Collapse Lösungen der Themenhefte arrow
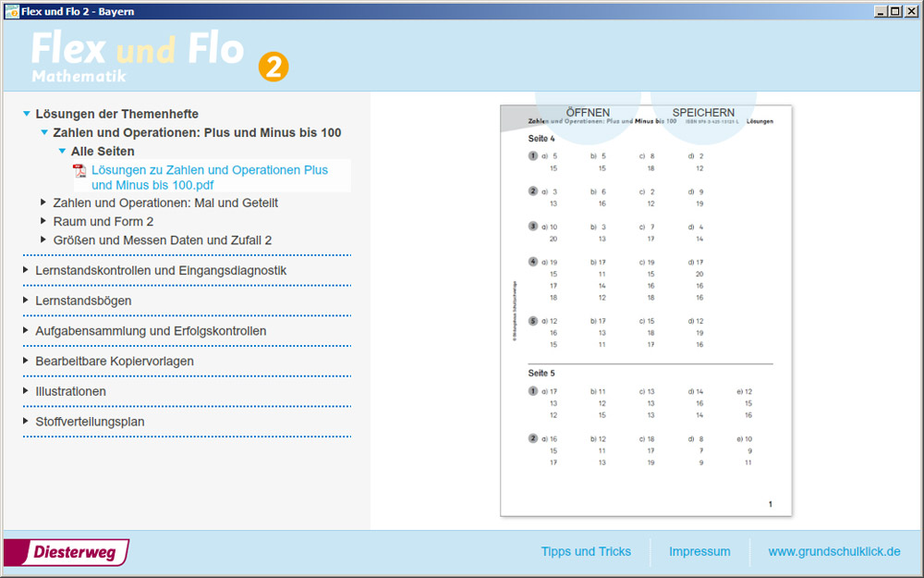The height and width of the screenshot is (578, 924). tap(27, 114)
